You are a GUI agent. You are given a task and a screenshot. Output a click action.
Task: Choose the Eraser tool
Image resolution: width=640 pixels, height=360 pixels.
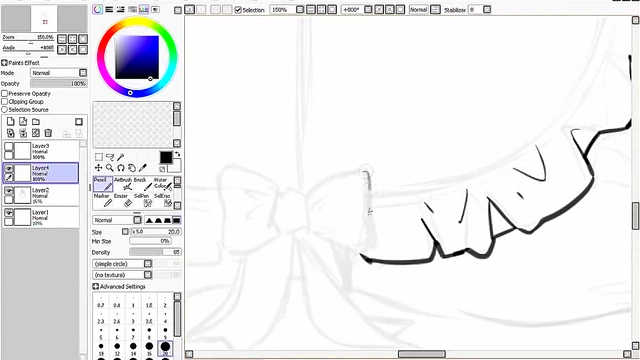123,200
